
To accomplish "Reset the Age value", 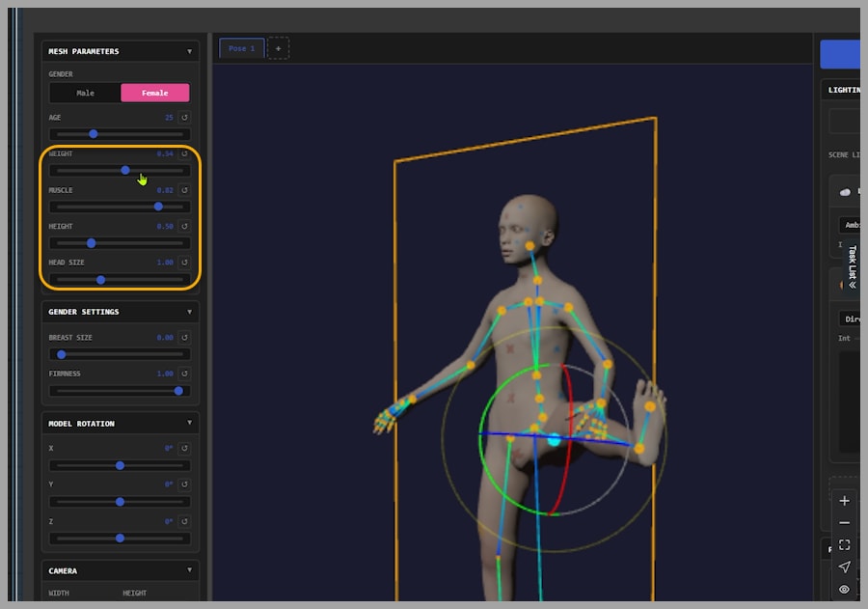I will click(x=184, y=118).
